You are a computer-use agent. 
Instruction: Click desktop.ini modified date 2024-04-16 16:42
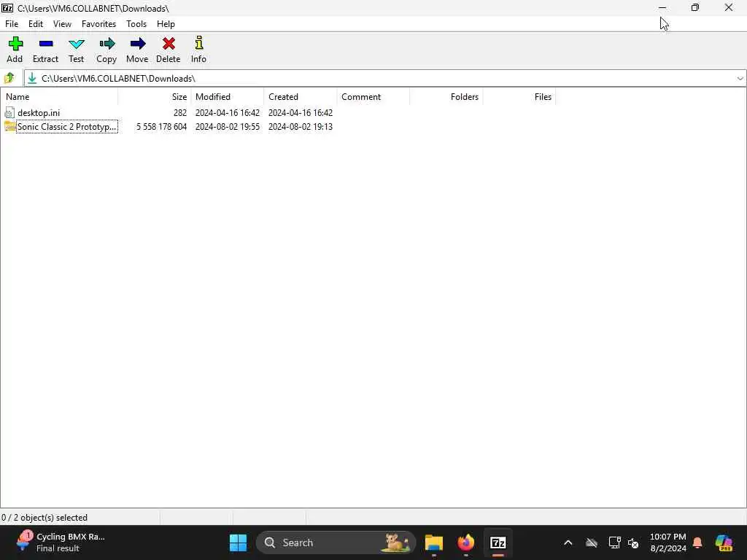click(x=228, y=113)
